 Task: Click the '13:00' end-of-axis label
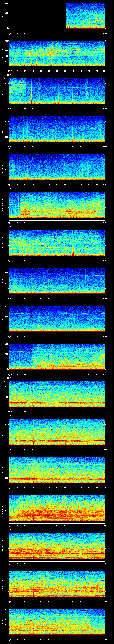(x=105, y=147)
